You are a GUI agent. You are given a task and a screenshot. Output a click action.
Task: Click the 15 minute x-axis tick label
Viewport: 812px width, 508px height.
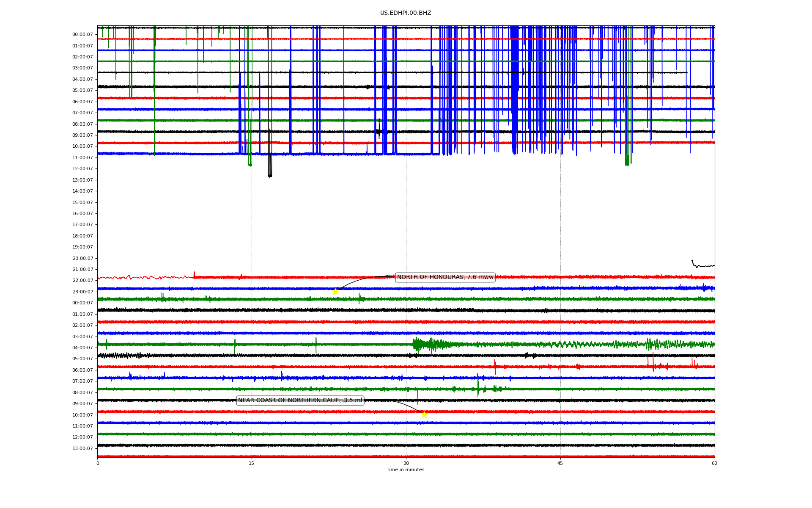click(252, 463)
